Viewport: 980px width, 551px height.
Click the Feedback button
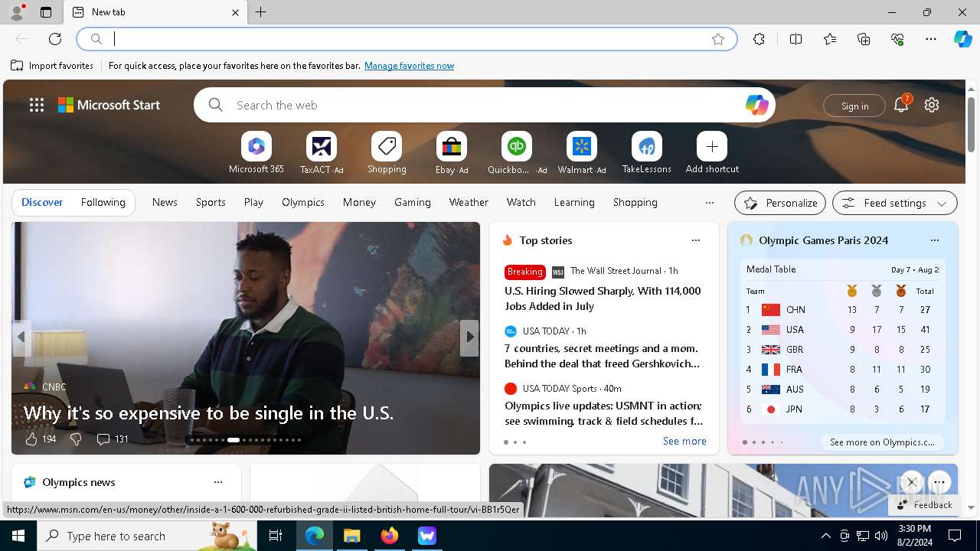pyautogui.click(x=924, y=505)
